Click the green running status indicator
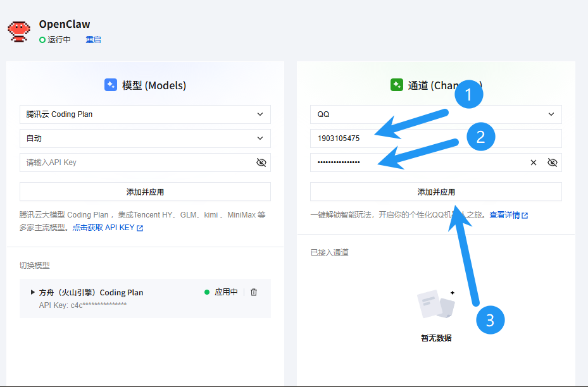The image size is (588, 387). click(42, 40)
